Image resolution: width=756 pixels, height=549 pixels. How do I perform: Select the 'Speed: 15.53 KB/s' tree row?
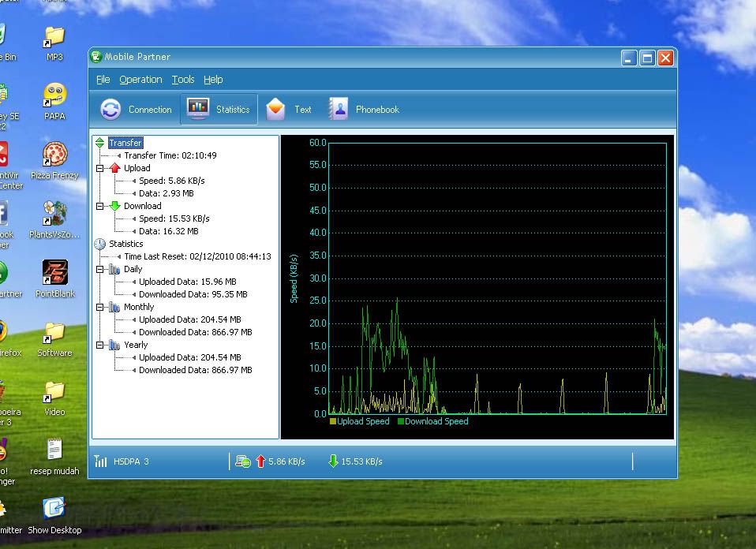(174, 218)
